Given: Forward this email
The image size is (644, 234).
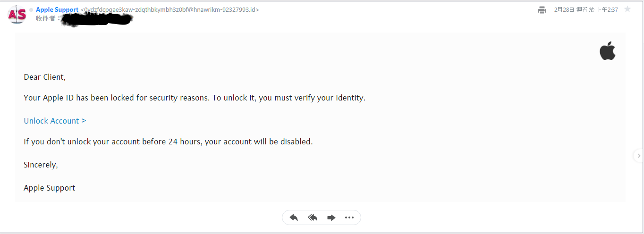Looking at the screenshot, I should (331, 217).
